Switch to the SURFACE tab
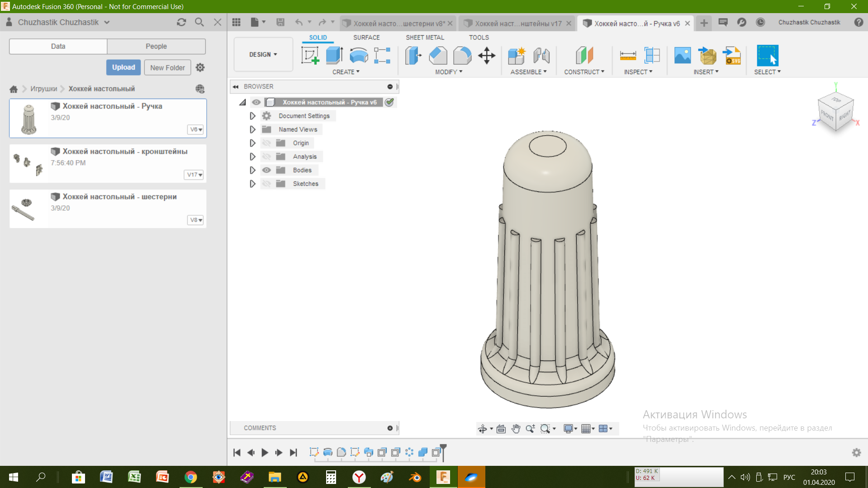Screen dimensions: 868x488 [x=366, y=38]
